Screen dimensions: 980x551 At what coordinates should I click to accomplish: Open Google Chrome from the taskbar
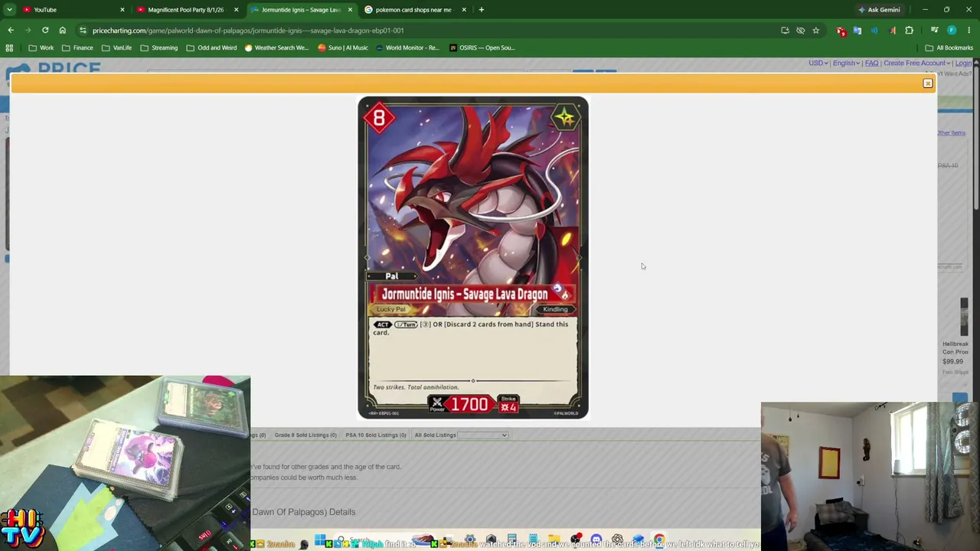pos(659,540)
